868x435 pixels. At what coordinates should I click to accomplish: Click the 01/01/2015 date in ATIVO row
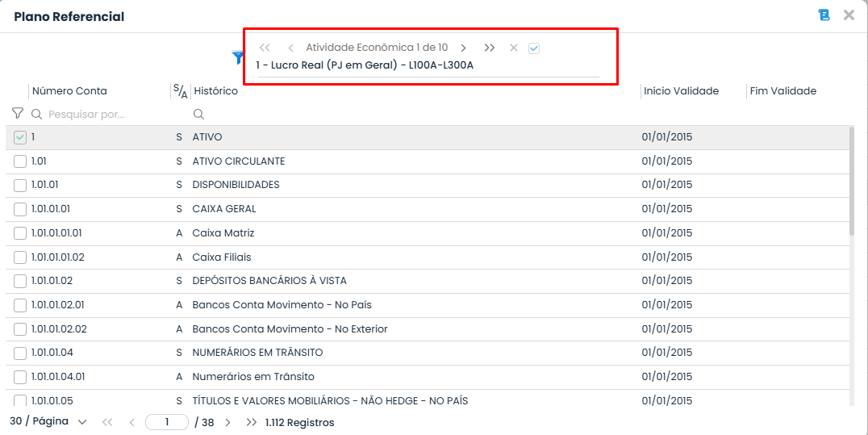(x=666, y=137)
